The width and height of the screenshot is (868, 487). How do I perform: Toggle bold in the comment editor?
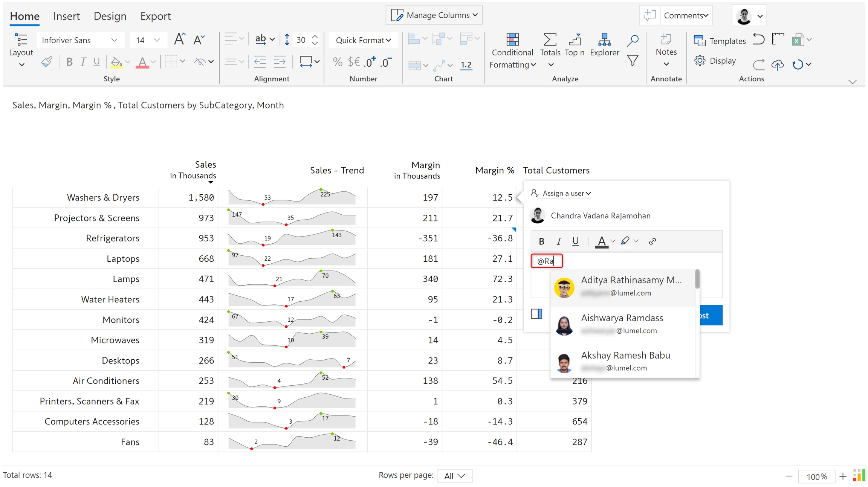click(x=541, y=241)
